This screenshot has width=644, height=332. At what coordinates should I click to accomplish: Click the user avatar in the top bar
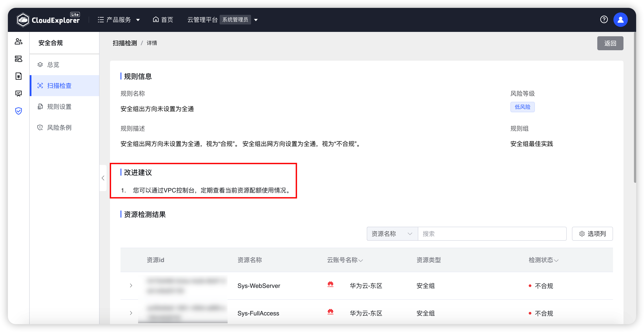point(620,19)
